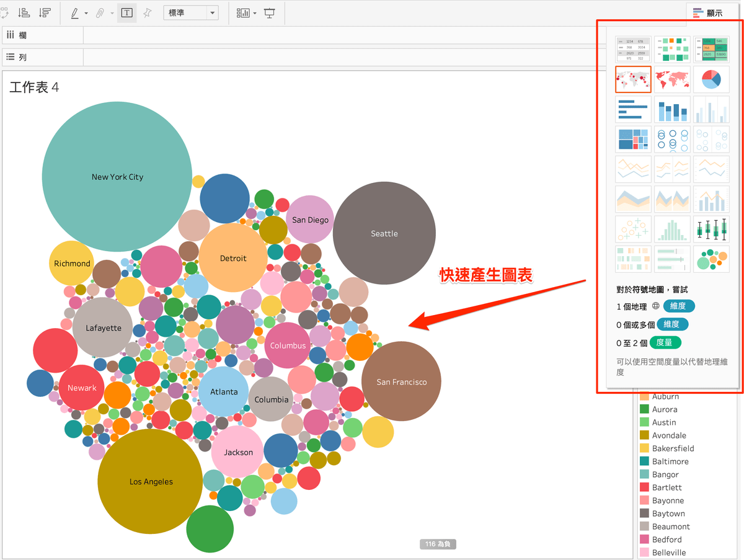Pick the dual lines chart type
Viewport: 744px width, 560px height.
pos(711,169)
